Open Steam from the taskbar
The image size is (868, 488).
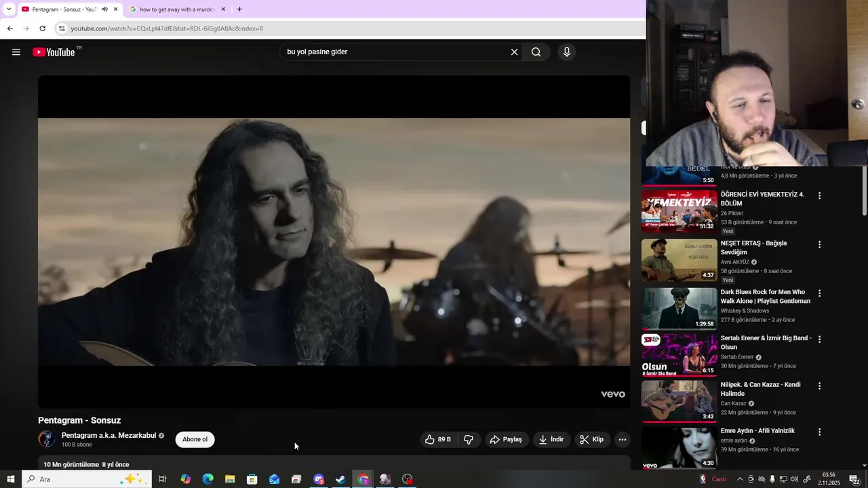tap(340, 479)
